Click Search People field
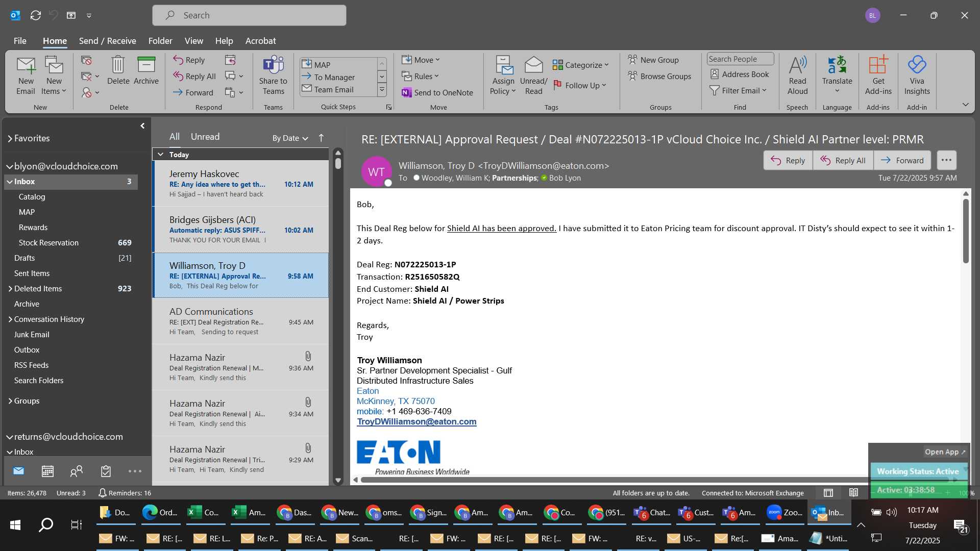980x551 pixels. pos(740,59)
